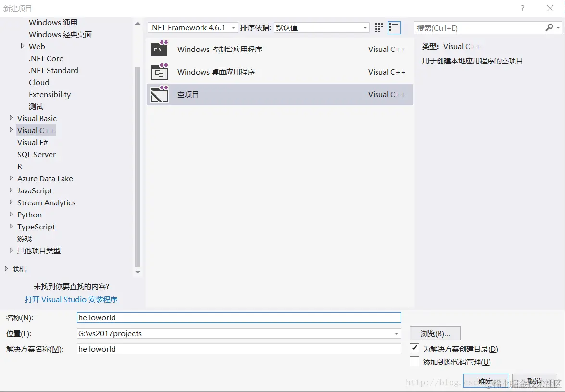The image size is (565, 392).
Task: Select .NET Core category
Action: (46, 58)
